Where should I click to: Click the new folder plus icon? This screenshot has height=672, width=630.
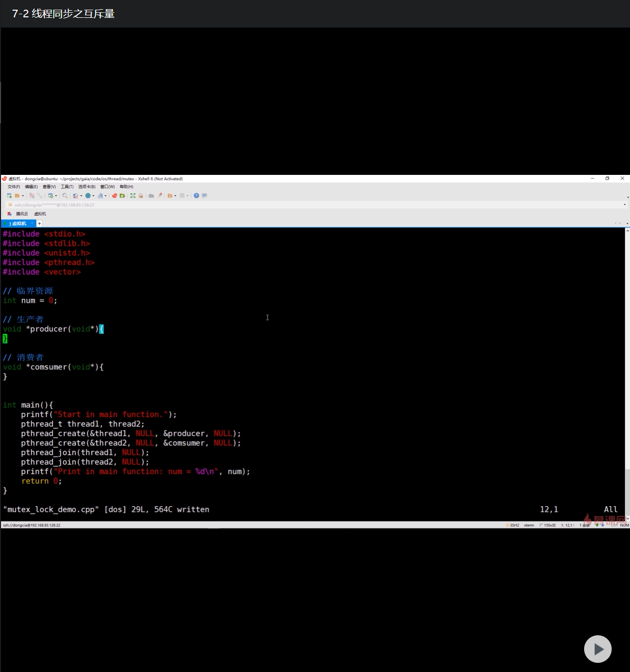click(170, 196)
